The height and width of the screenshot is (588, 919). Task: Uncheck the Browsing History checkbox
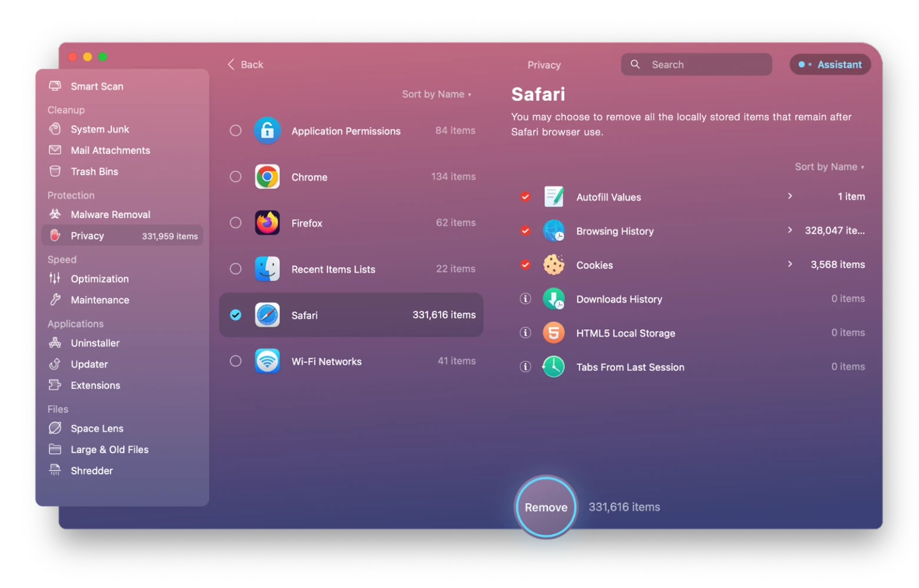525,231
